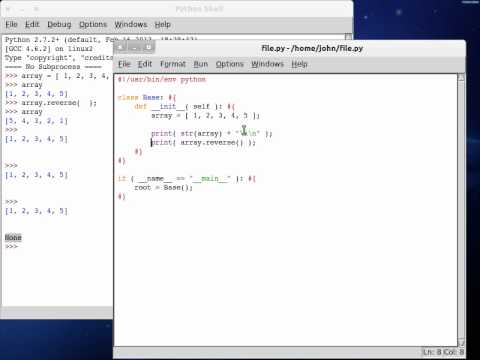The width and height of the screenshot is (480, 360).
Task: Open Edit menu in Python Shell window
Action: (32, 24)
